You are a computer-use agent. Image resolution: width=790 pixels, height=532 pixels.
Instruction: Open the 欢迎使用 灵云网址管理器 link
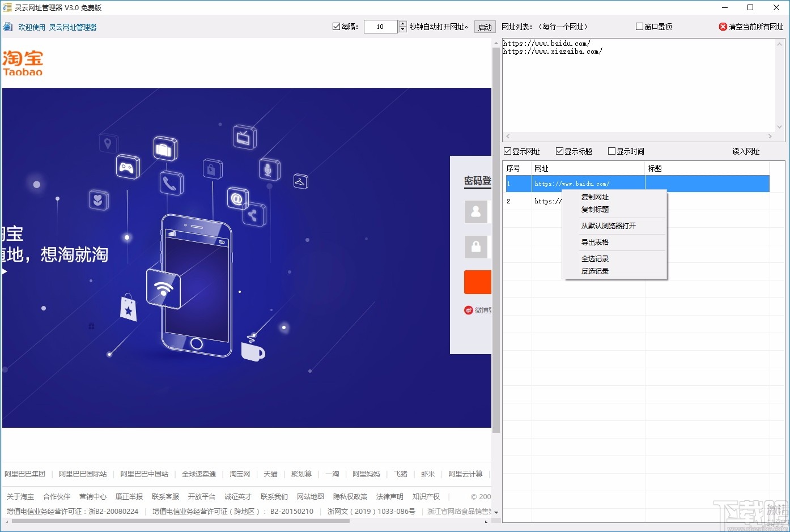pyautogui.click(x=57, y=27)
